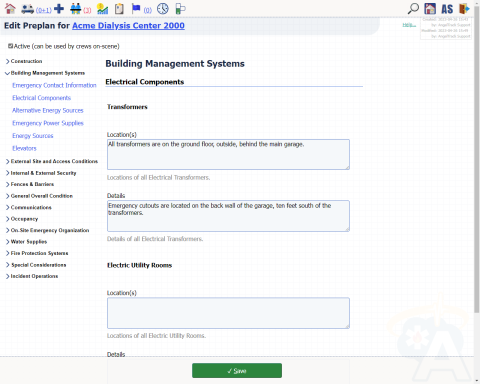Expand Fire Protection Systems
The height and width of the screenshot is (384, 480).
37,253
